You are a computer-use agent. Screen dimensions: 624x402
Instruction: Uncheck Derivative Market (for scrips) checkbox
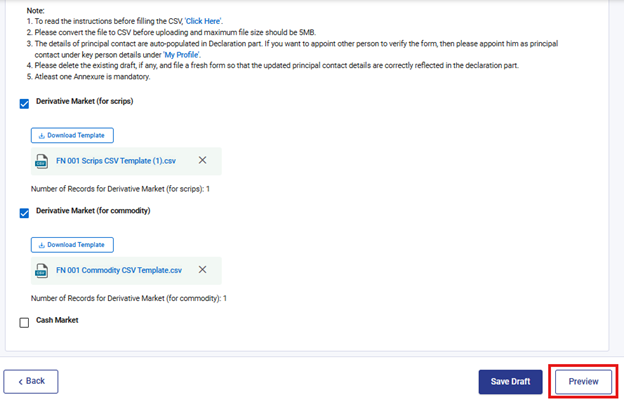(25, 103)
